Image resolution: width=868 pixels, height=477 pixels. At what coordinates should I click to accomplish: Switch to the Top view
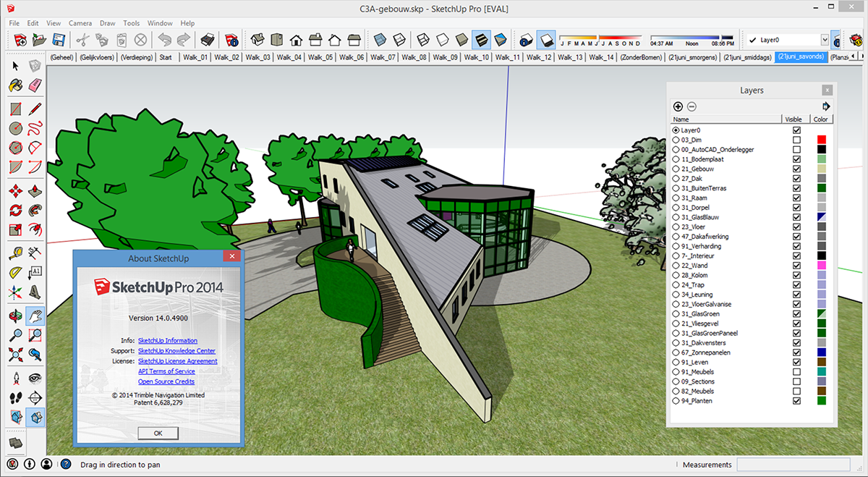[x=276, y=40]
